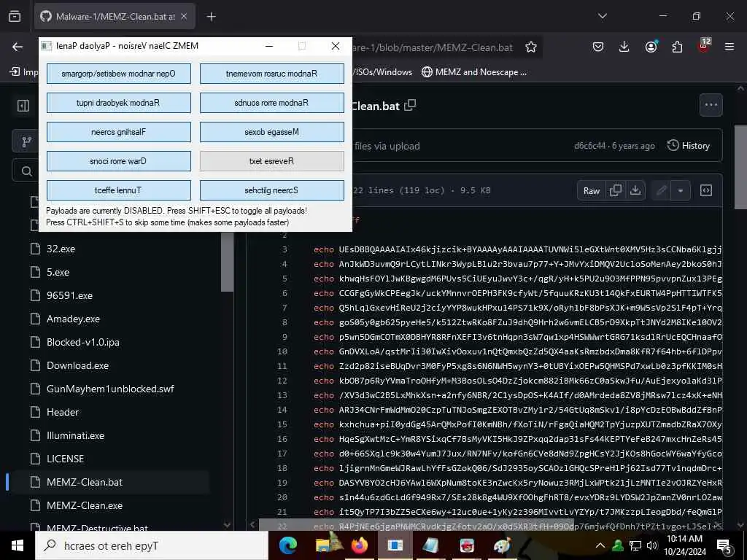
Task: Switch to Firefox on the taskbar
Action: 360,545
